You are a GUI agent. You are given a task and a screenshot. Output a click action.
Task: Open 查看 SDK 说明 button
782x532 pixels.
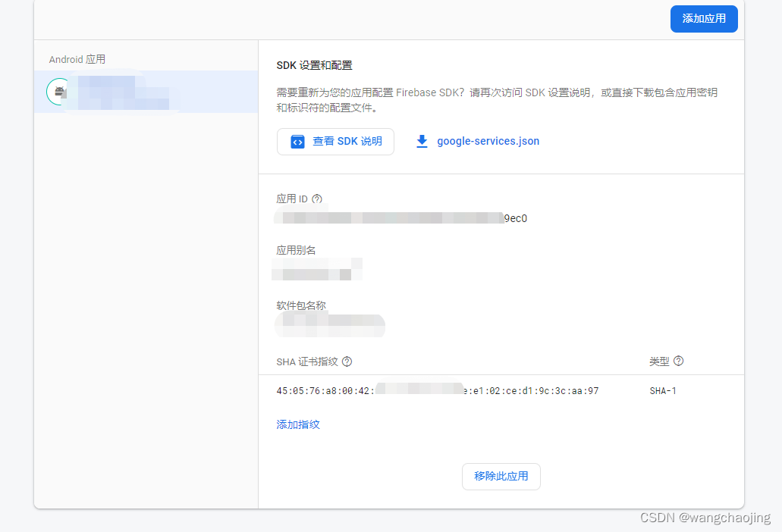(335, 142)
